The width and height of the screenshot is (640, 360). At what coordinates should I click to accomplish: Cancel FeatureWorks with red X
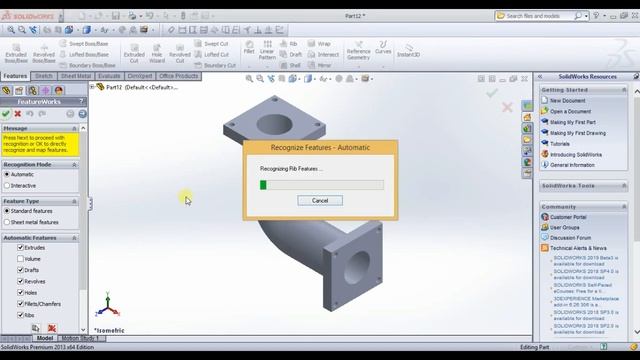click(18, 114)
